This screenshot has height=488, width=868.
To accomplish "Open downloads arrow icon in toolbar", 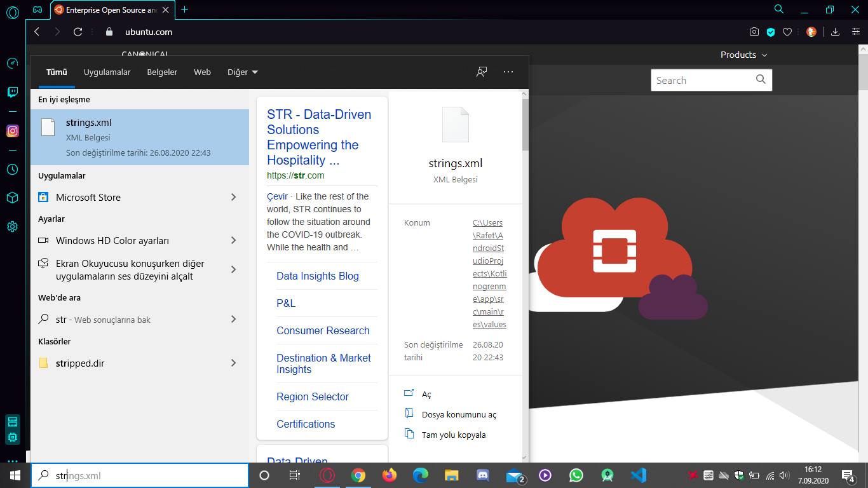I will pos(835,32).
